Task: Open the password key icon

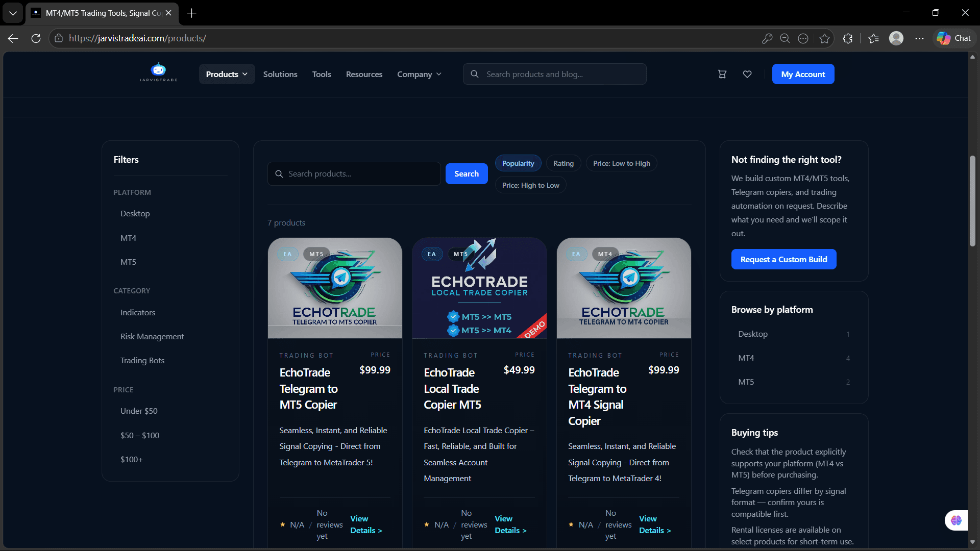Action: (x=767, y=38)
